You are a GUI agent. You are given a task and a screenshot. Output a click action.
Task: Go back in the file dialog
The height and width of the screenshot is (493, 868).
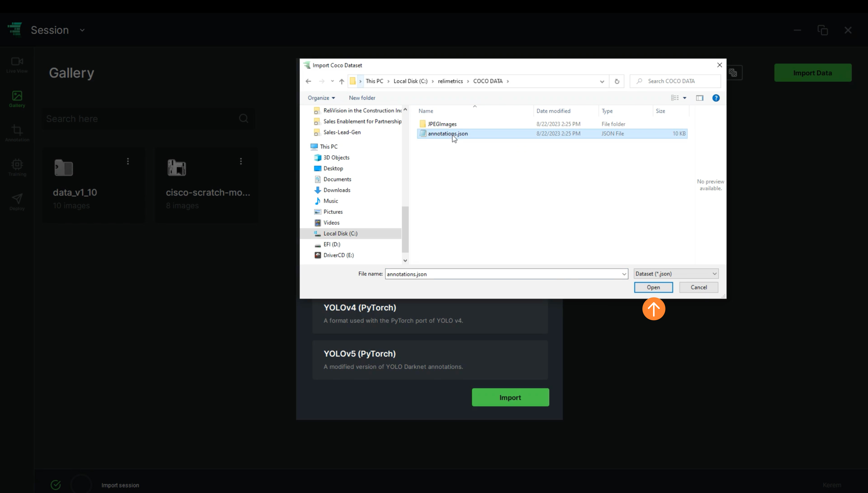(x=308, y=81)
